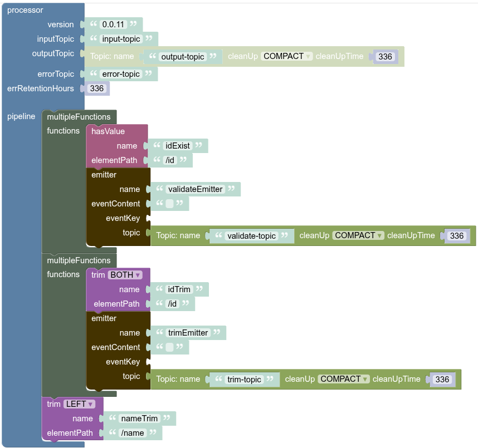478x448 pixels.
Task: Edit trim-topic cleanUpTime value 336
Action: tap(442, 379)
